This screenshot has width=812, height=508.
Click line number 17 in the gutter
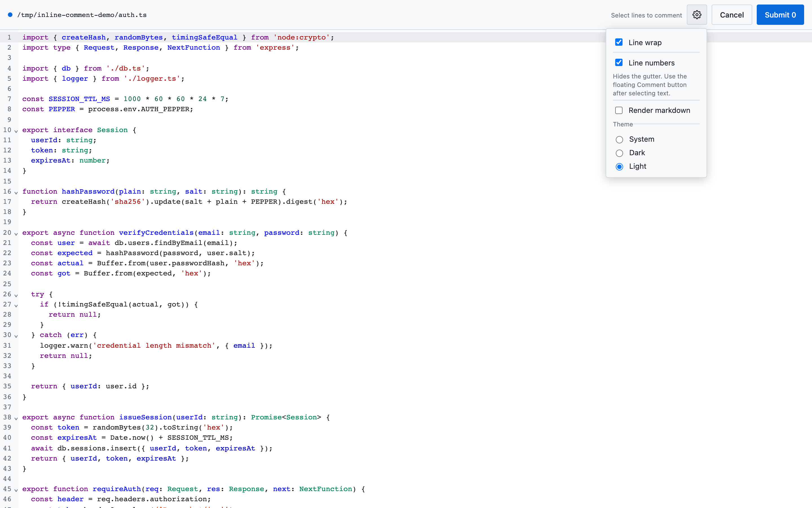click(7, 202)
